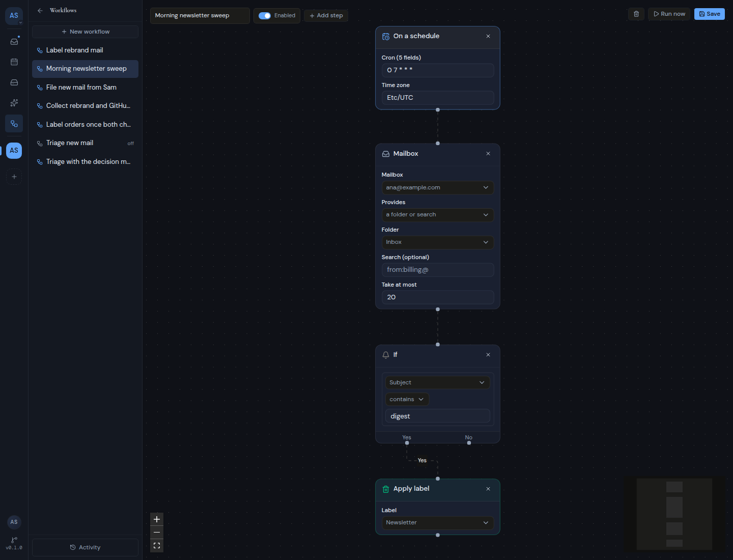Go back using the arrow beside Workflows
This screenshot has height=560, width=733.
40,11
